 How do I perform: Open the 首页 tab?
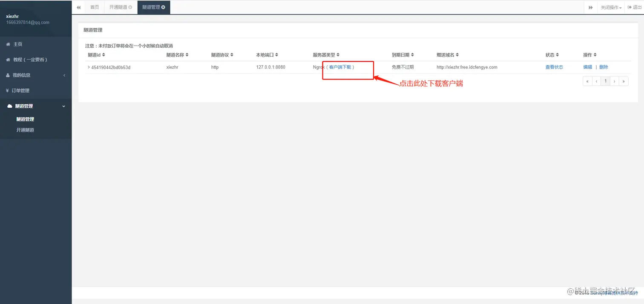point(95,7)
